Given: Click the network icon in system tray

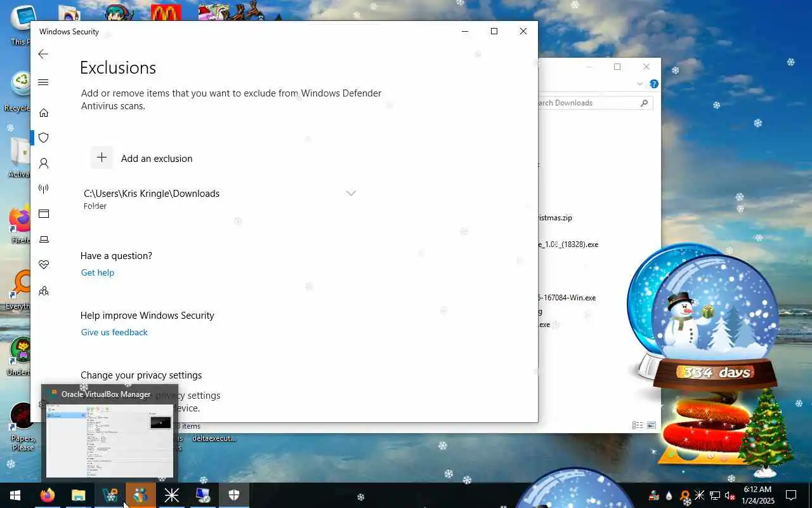Looking at the screenshot, I should [714, 495].
